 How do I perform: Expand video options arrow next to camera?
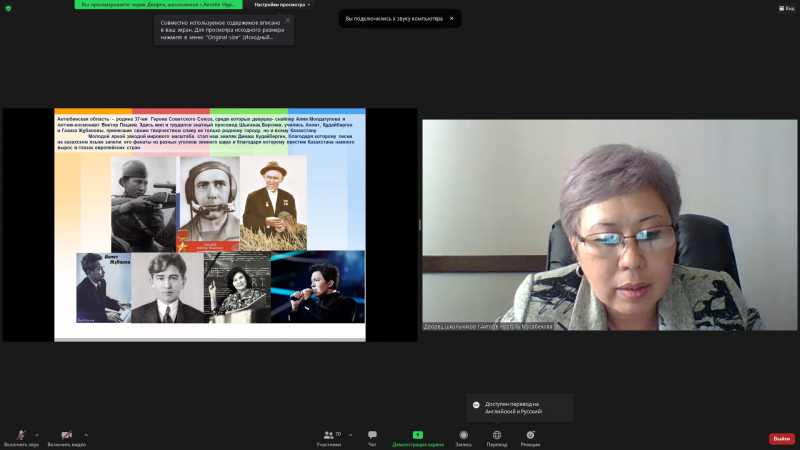pyautogui.click(x=86, y=435)
